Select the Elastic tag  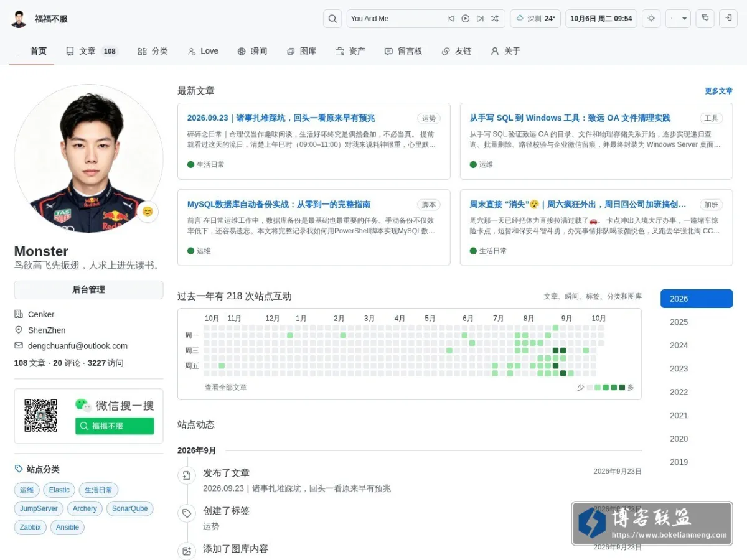59,490
